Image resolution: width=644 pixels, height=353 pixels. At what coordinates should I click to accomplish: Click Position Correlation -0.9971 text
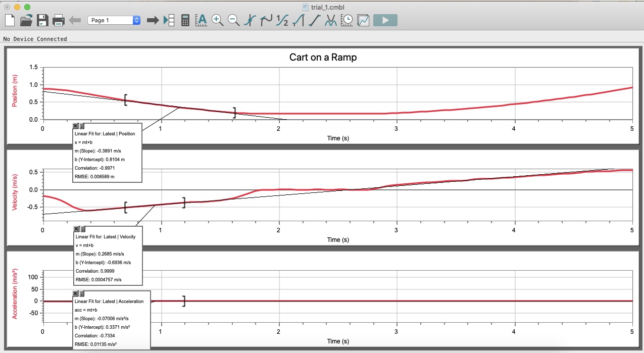coord(94,168)
